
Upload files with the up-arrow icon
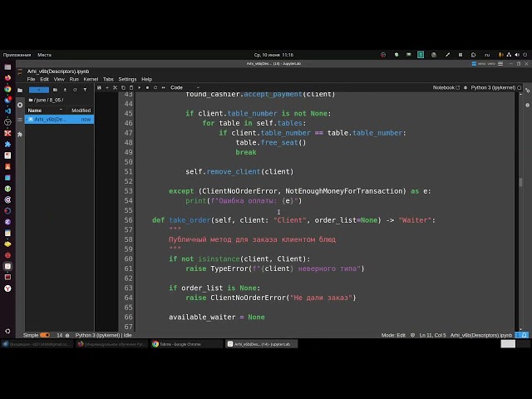pos(65,90)
